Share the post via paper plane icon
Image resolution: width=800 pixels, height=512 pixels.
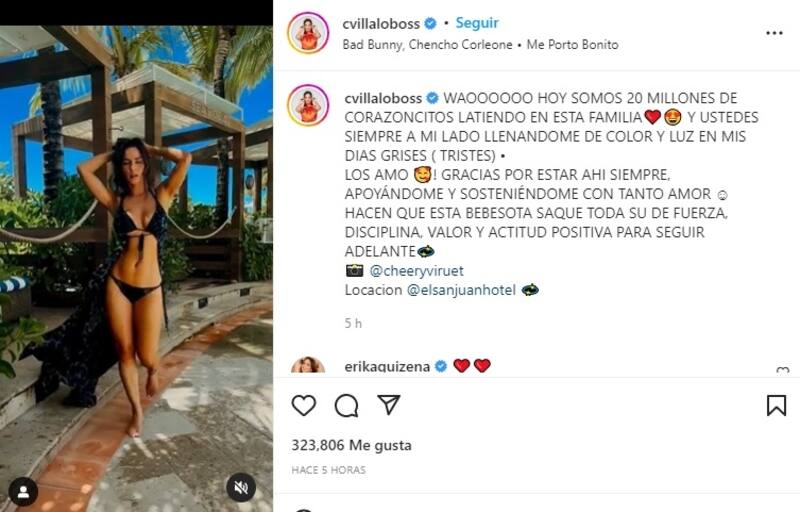389,404
